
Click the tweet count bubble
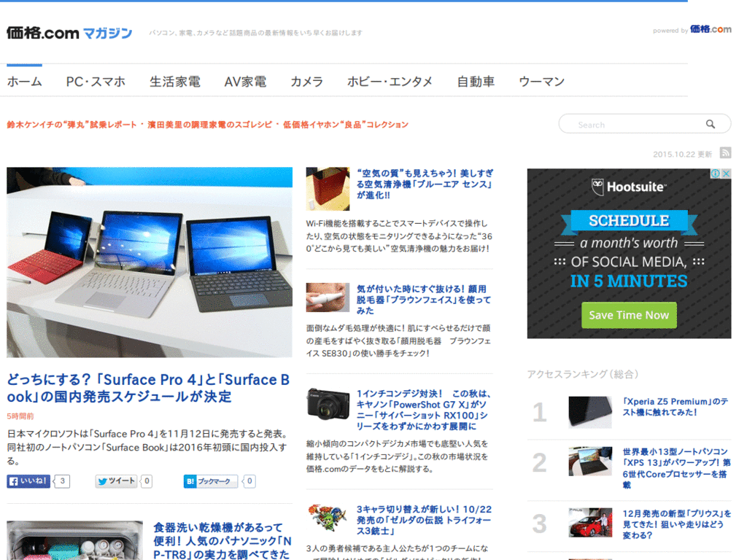point(147,481)
